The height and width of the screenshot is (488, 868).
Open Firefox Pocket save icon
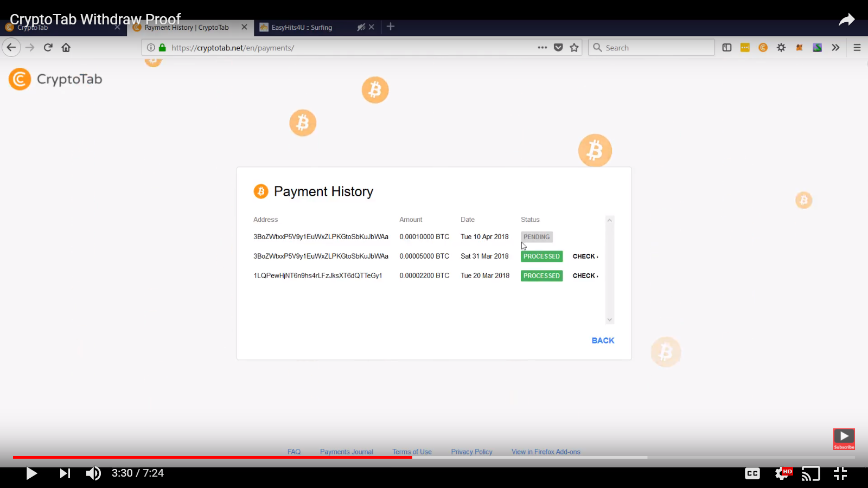[x=559, y=47]
